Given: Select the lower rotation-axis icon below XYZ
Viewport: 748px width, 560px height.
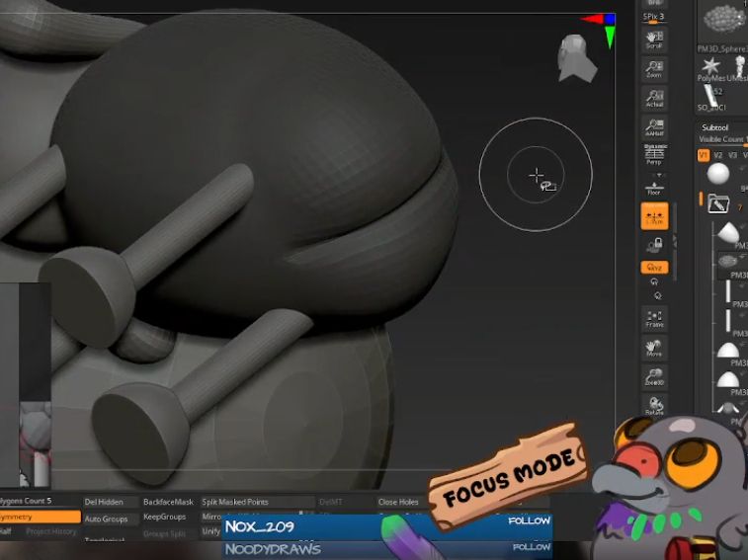Looking at the screenshot, I should tap(657, 295).
